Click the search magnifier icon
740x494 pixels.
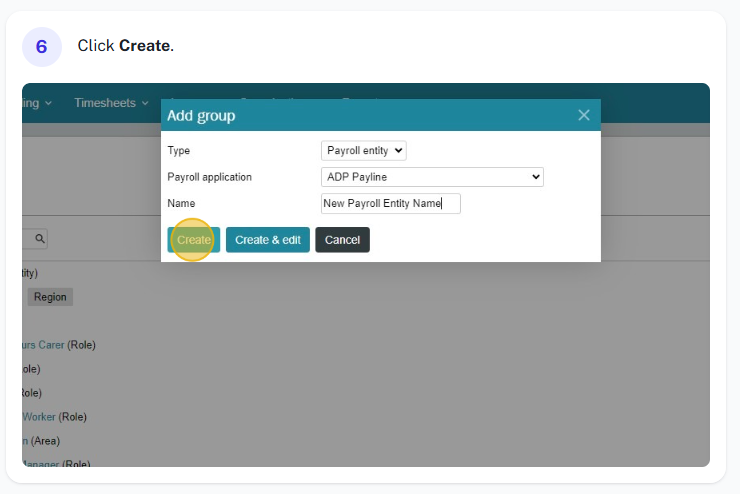click(40, 239)
